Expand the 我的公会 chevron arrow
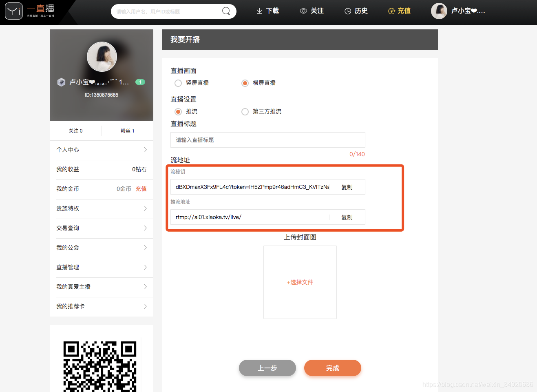This screenshot has height=392, width=537. click(145, 248)
